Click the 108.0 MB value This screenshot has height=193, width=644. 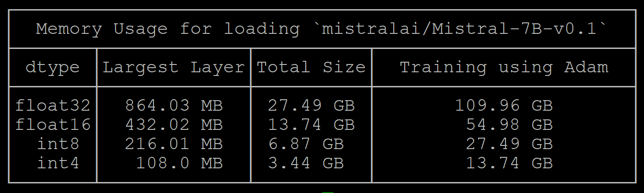click(179, 163)
